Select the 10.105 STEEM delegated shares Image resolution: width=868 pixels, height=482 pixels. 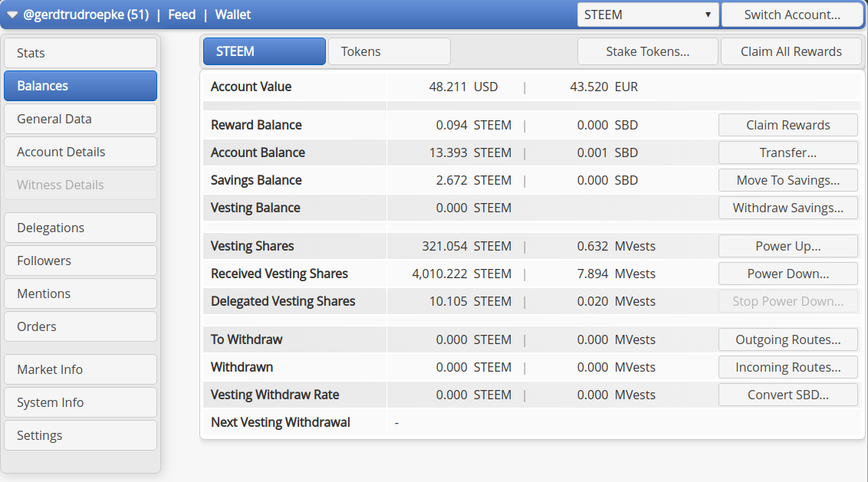[470, 302]
